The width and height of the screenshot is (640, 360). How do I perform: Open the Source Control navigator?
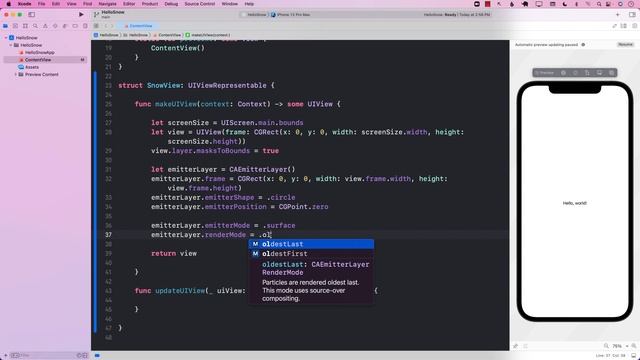pyautogui.click(x=16, y=26)
